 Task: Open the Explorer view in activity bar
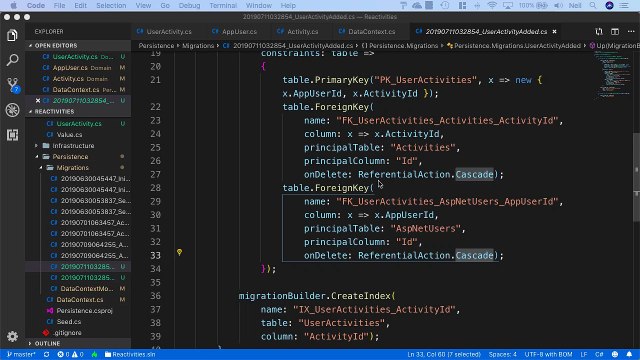pos(12,36)
